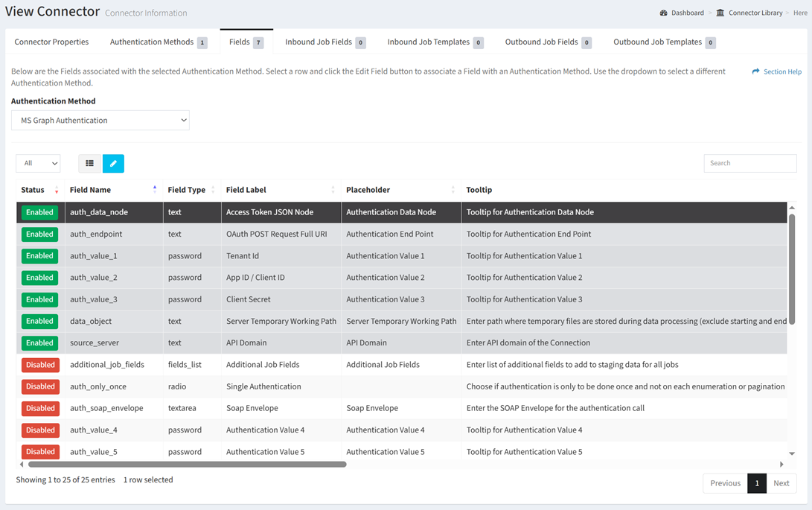
Task: Click Enabled badge on auth_endpoint row
Action: (x=39, y=234)
